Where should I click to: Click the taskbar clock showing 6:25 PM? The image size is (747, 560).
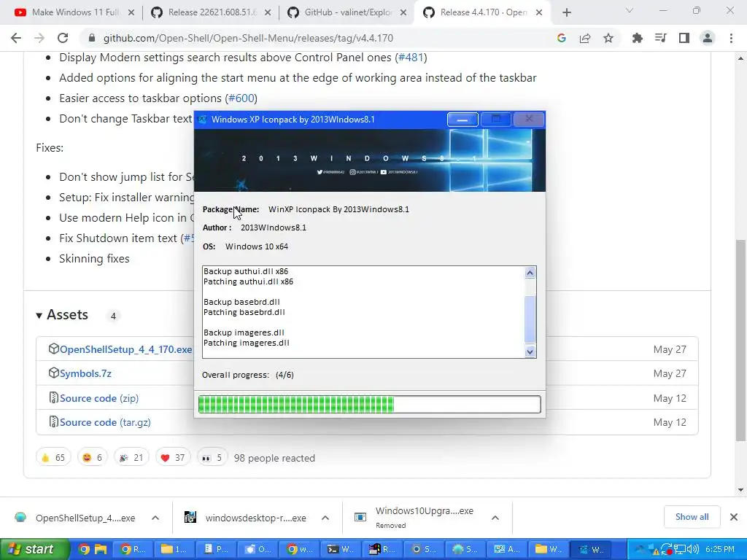coord(720,549)
